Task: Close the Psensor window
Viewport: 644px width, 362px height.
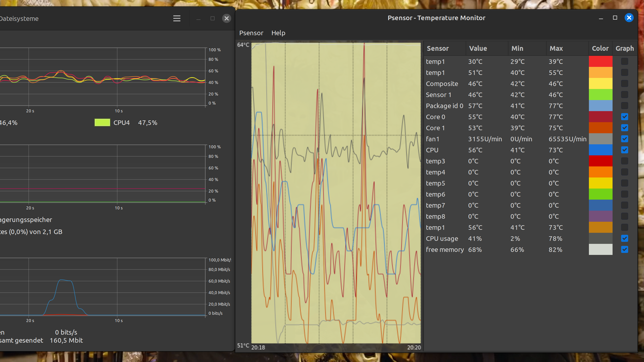Action: [x=629, y=18]
